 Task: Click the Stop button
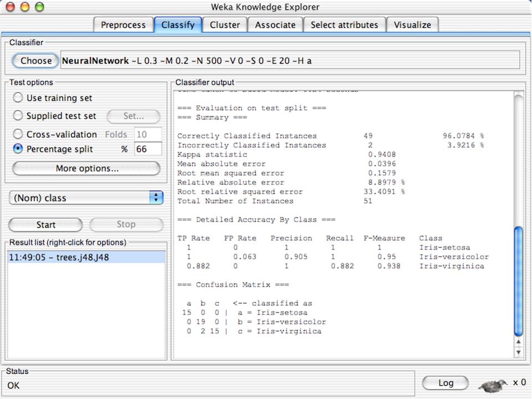click(x=126, y=224)
